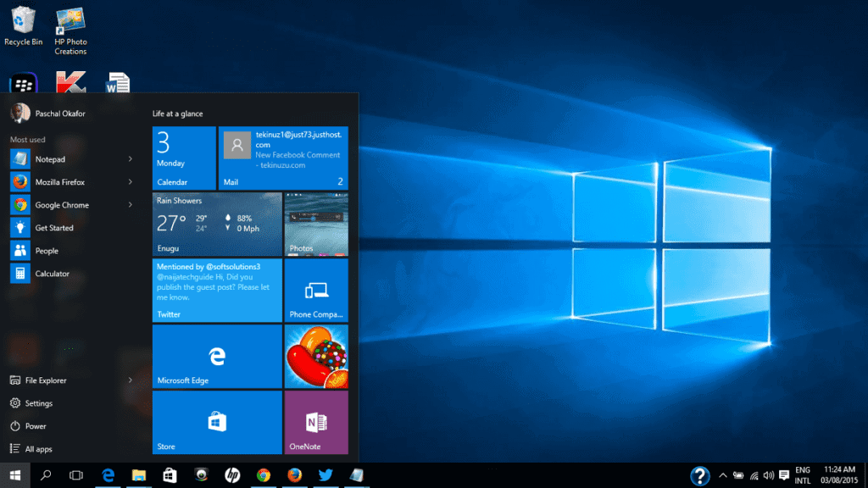Image resolution: width=868 pixels, height=488 pixels.
Task: Click the clock showing 11:24 AM
Action: pos(839,475)
